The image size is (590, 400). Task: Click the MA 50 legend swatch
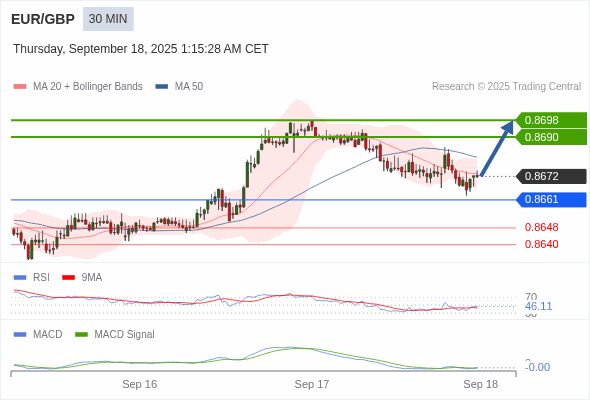click(162, 87)
